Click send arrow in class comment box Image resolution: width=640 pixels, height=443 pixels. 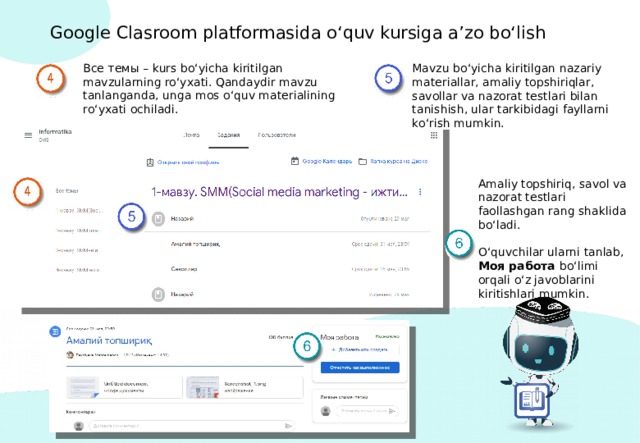[x=288, y=426]
